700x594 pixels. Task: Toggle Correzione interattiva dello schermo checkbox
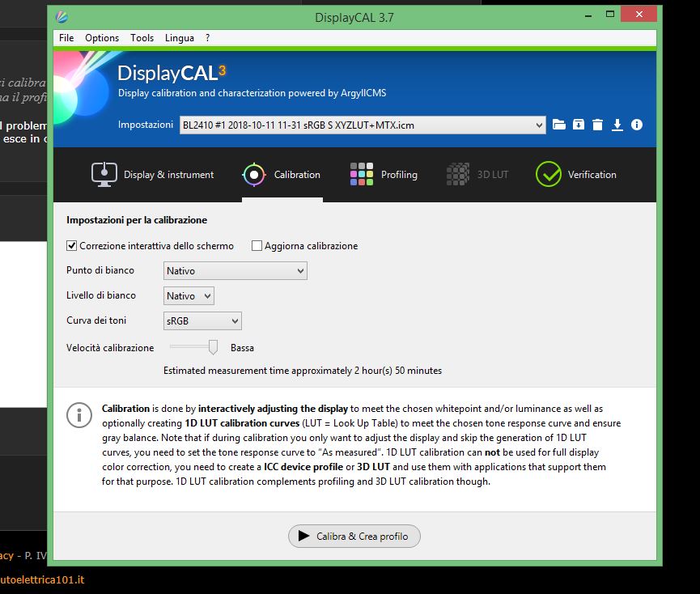pyautogui.click(x=71, y=245)
